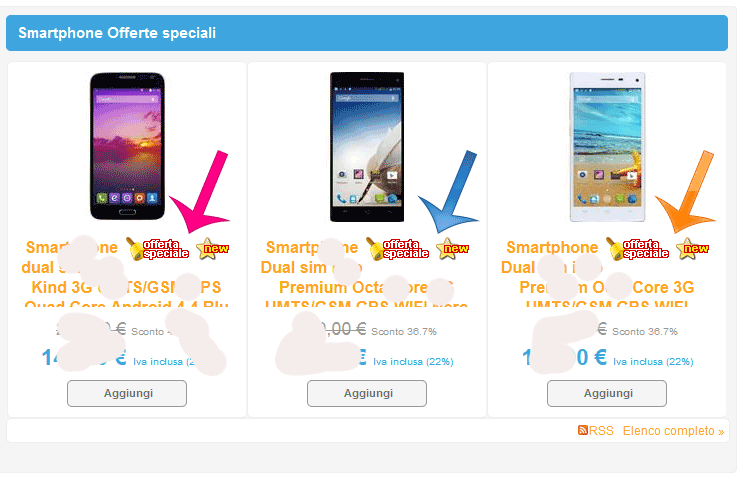Click the 'Smartphone Offerte speciali' header bar
This screenshot has height=498, width=747.
pos(367,33)
